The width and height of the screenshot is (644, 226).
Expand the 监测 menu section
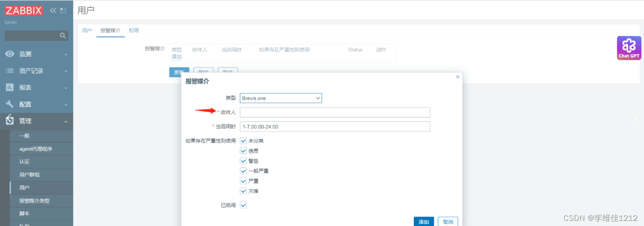point(66,55)
